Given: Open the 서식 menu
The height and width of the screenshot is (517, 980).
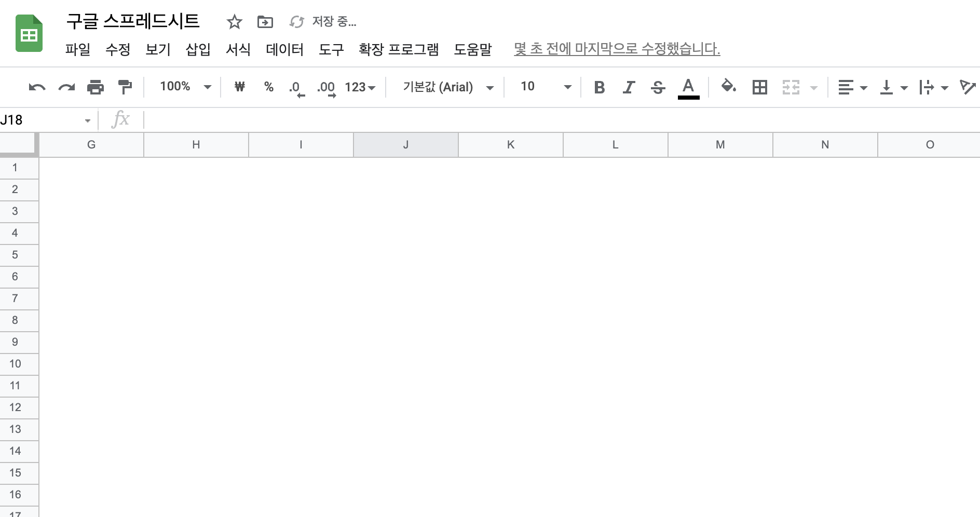Looking at the screenshot, I should coord(238,49).
